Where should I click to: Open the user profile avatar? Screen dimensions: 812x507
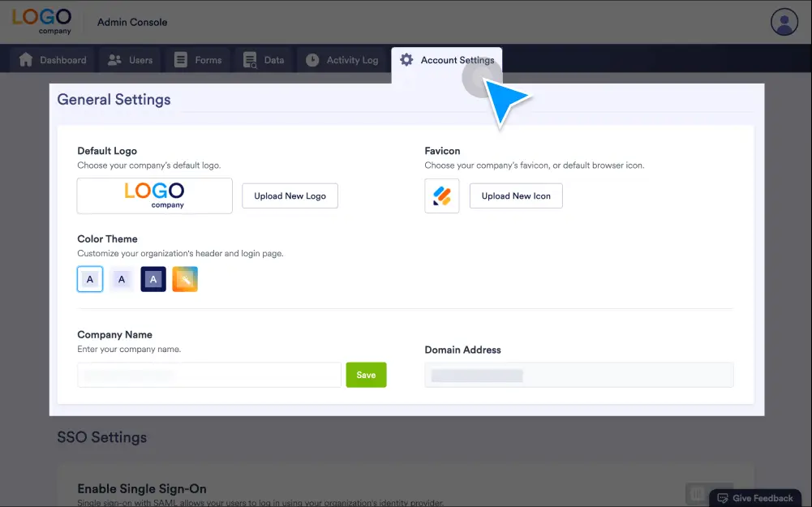tap(784, 22)
